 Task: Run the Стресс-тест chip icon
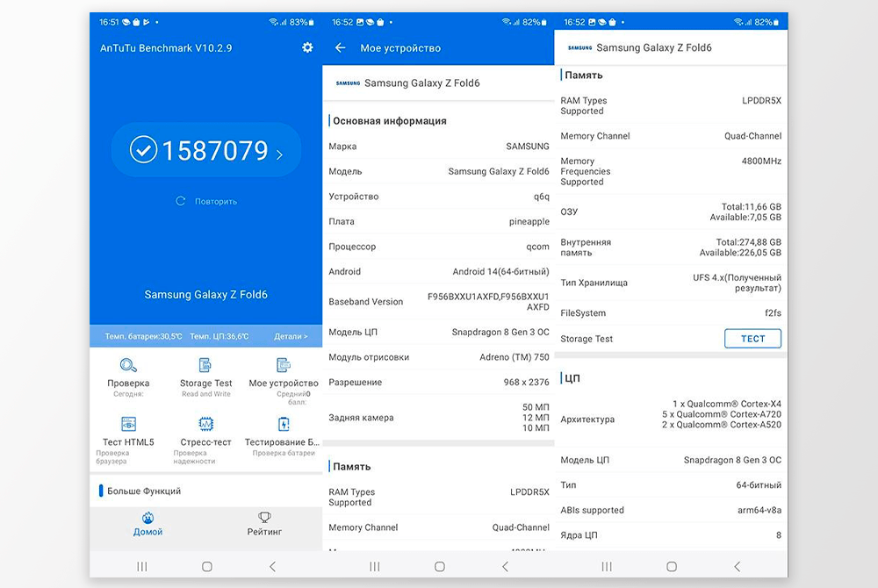(x=205, y=424)
